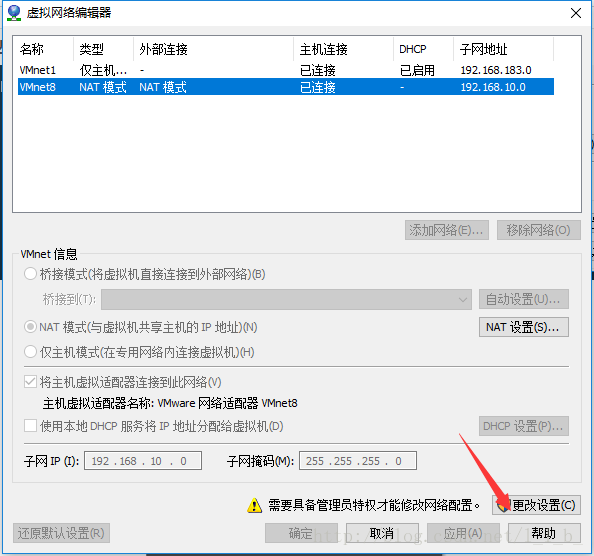Click 已连接 host cell in VMnet1 row
The image size is (594, 556).
pos(317,70)
